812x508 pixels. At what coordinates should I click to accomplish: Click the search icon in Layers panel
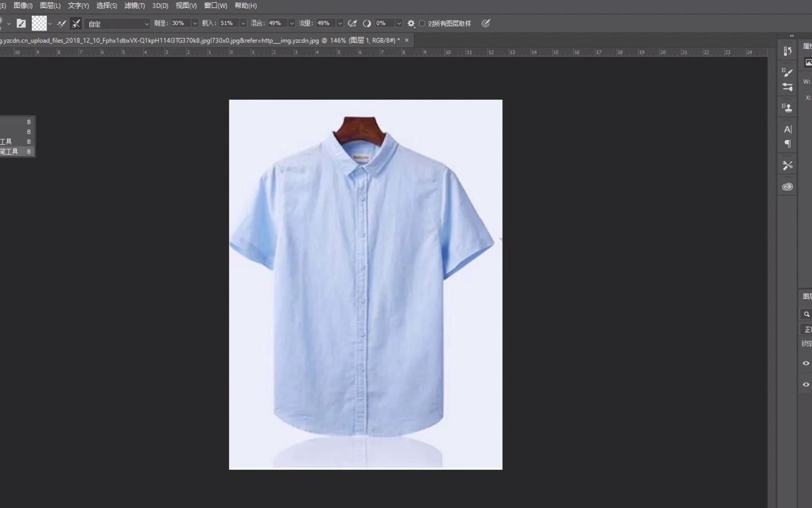806,314
